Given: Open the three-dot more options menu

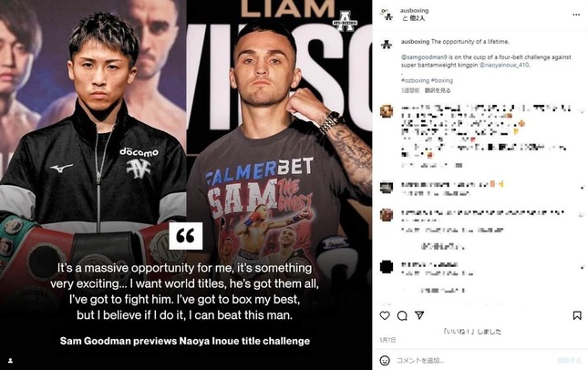Looking at the screenshot, I should coord(576,15).
